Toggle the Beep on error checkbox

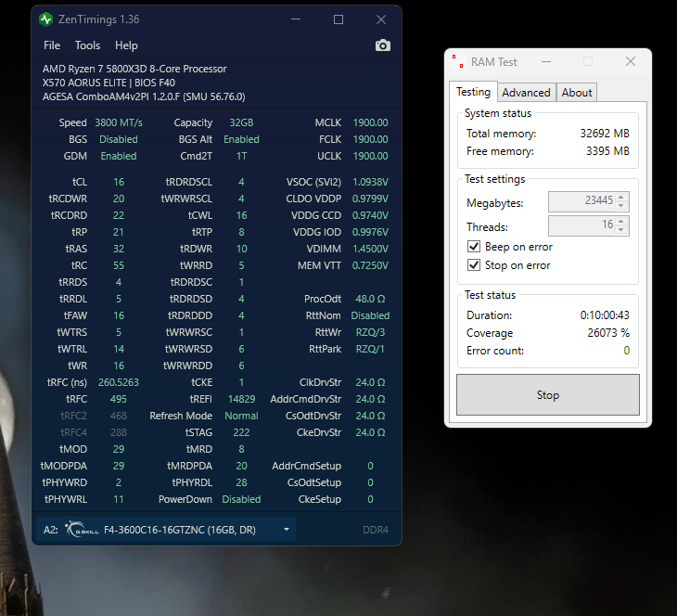tap(474, 247)
